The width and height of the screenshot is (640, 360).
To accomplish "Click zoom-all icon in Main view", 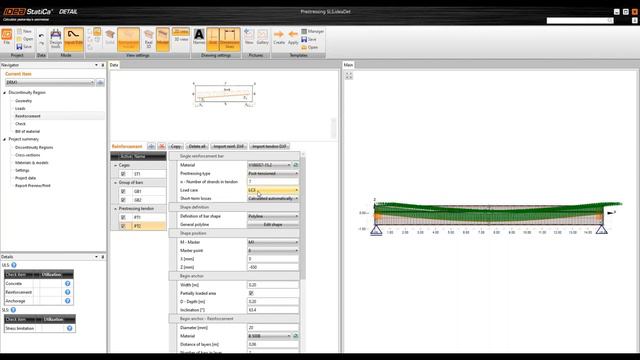I will coord(349,76).
